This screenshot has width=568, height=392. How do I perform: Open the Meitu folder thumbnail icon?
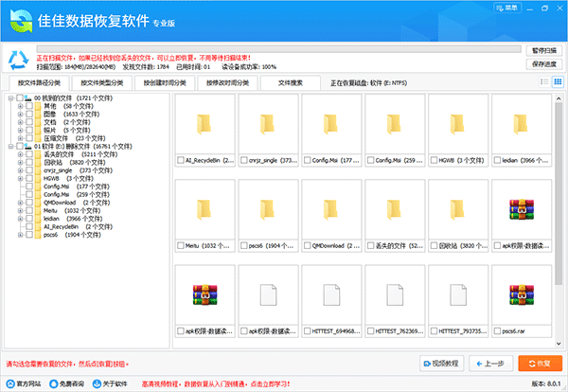tap(204, 209)
